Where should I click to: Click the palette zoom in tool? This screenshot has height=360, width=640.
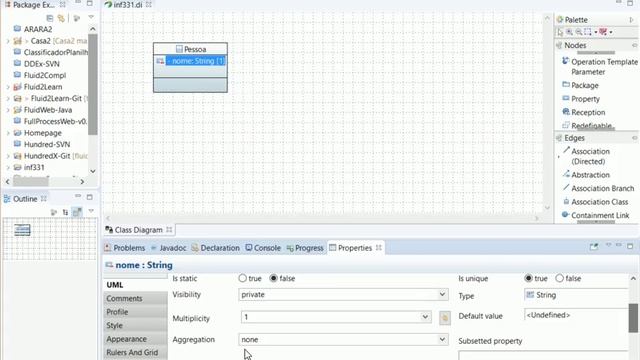click(x=569, y=32)
